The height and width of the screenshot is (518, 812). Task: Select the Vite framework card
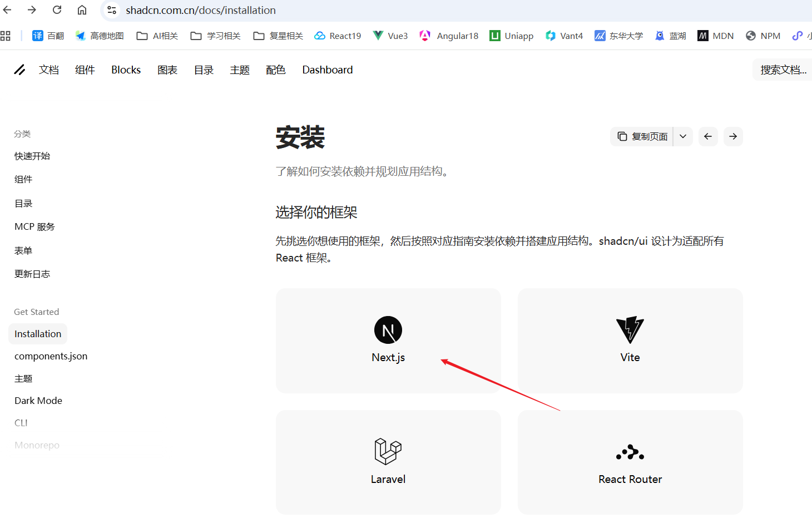630,340
